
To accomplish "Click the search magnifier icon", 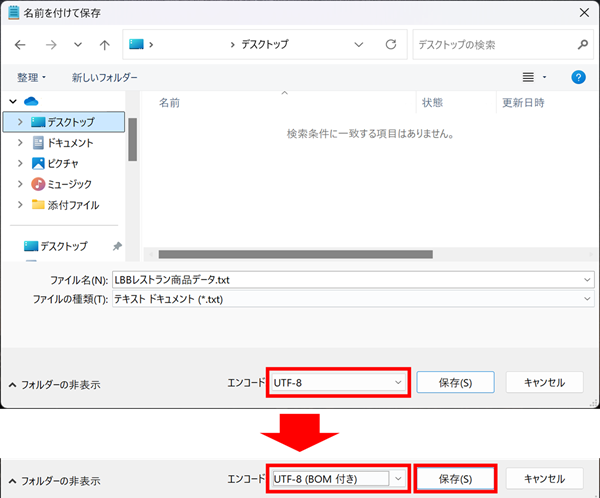I will 583,45.
